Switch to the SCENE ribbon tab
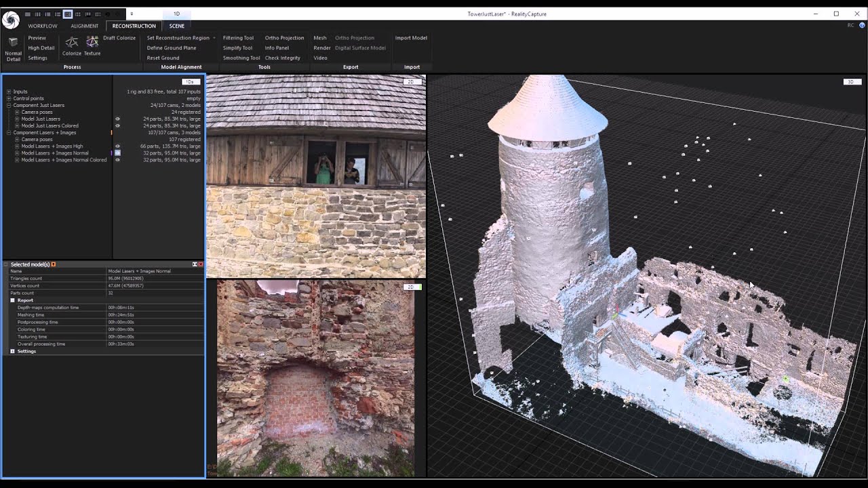 [x=176, y=26]
